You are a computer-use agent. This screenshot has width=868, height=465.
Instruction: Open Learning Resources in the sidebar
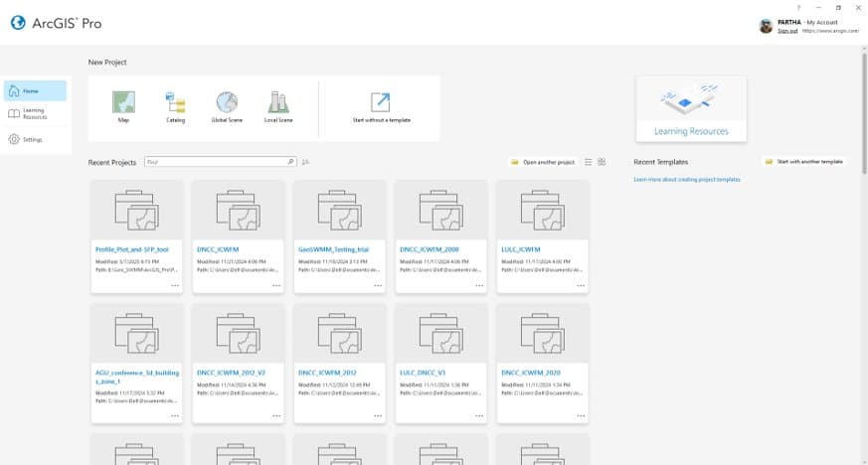pos(35,113)
